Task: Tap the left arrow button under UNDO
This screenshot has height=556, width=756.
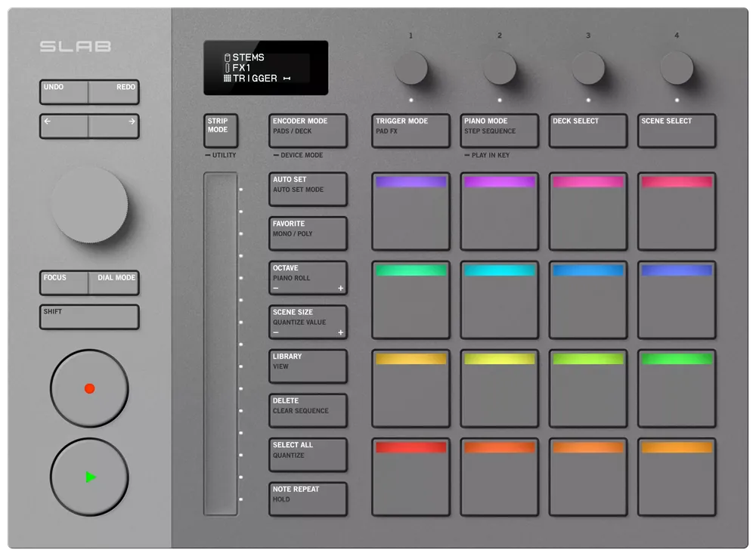Action: pos(64,126)
